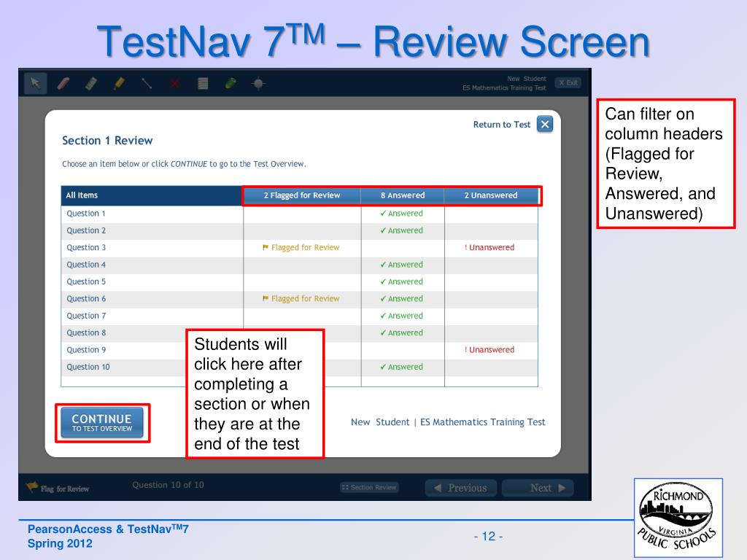The height and width of the screenshot is (560, 747).
Task: Click Continue to Test Overview button
Action: [x=102, y=422]
